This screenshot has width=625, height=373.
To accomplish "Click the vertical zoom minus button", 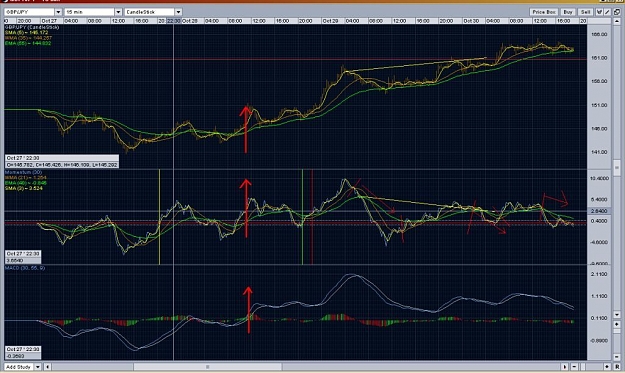I will (617, 357).
